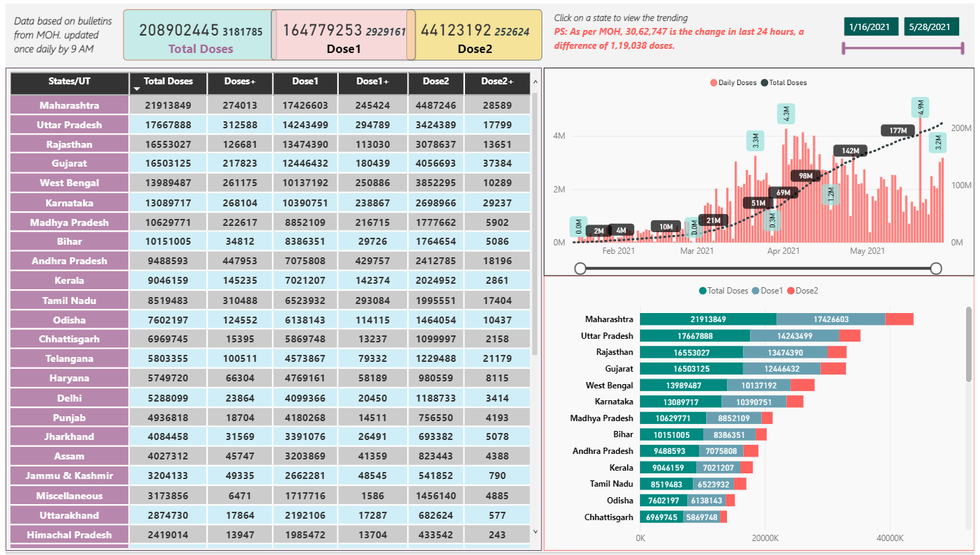Viewport: 980px width, 555px height.
Task: Select Odisha in the states table
Action: coord(70,320)
